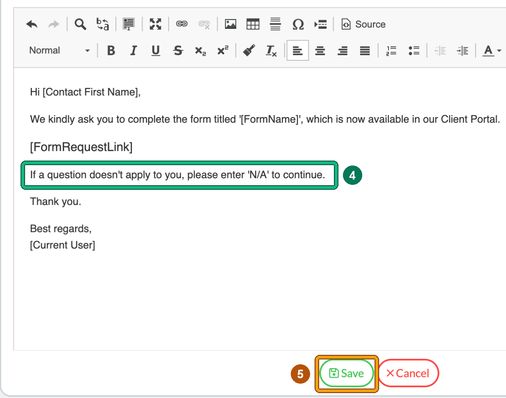Click the Increase Indent icon
The image size is (506, 398).
pos(462,51)
